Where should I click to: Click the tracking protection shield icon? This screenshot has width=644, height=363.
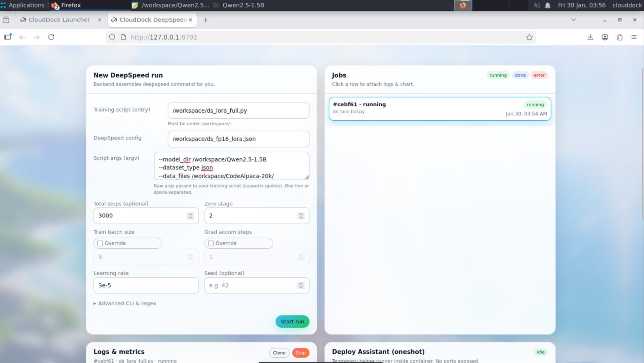point(112,37)
